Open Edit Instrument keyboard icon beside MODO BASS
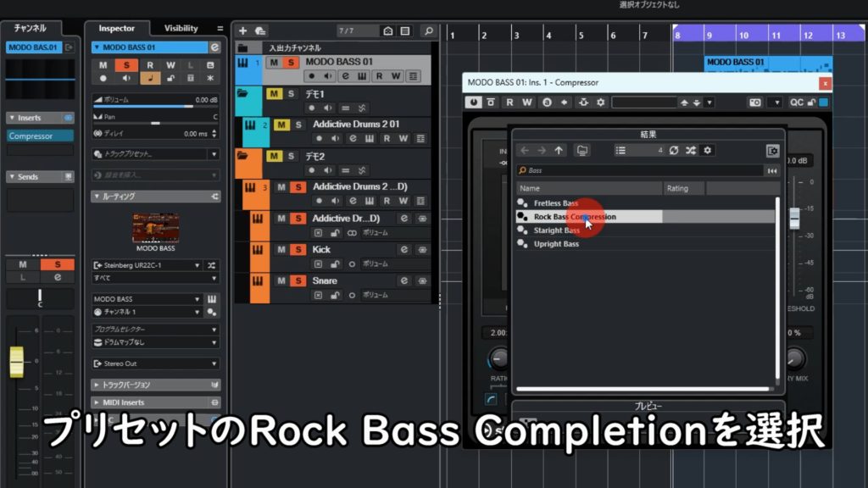Image resolution: width=868 pixels, height=488 pixels. [212, 299]
